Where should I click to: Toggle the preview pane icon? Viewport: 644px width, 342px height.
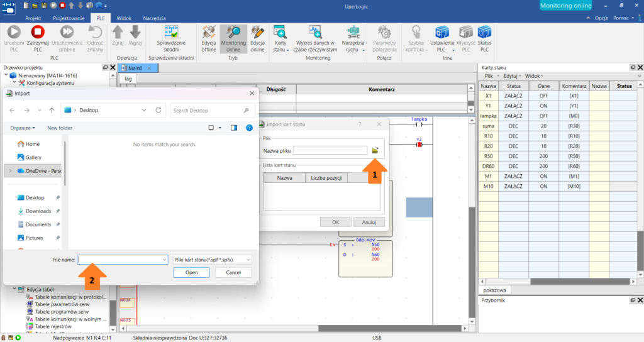click(x=234, y=128)
